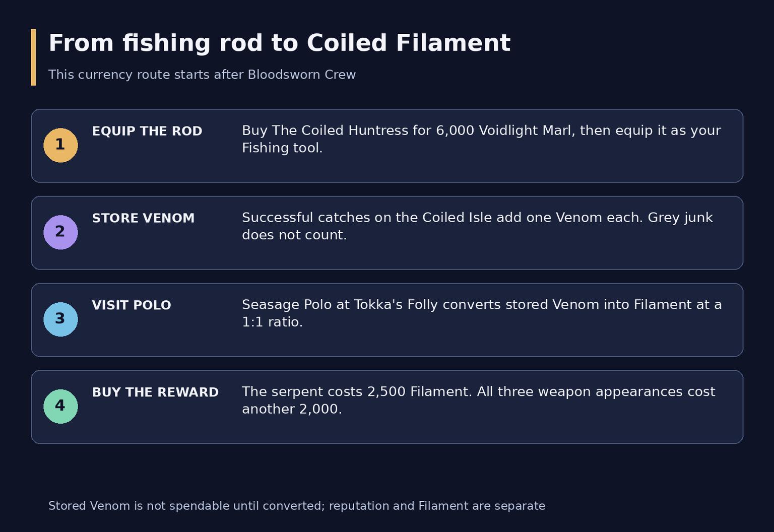Click the purple step 2 circle
This screenshot has height=532, width=774.
(60, 232)
